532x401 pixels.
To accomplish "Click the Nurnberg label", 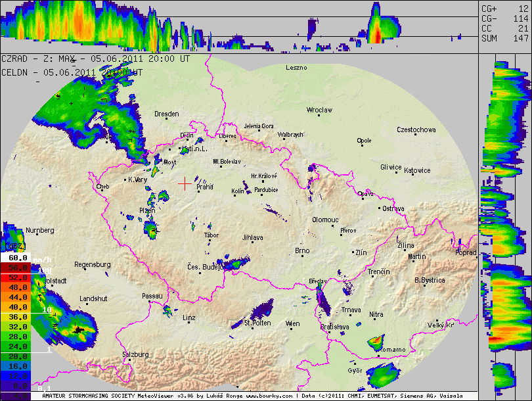I will pos(39,230).
